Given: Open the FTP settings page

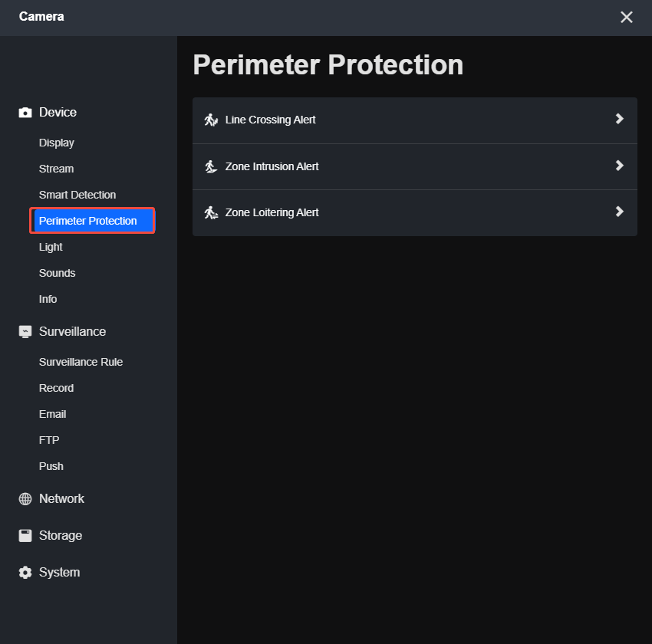Looking at the screenshot, I should 48,440.
